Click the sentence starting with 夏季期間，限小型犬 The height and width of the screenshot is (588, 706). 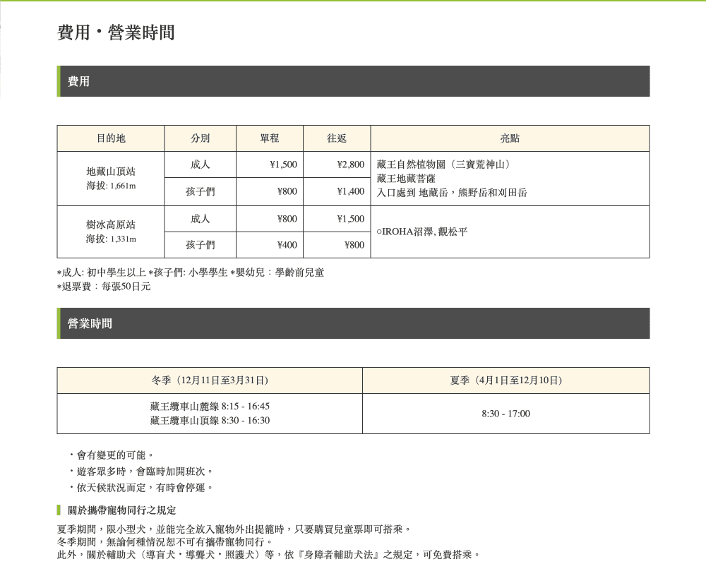[x=234, y=529]
